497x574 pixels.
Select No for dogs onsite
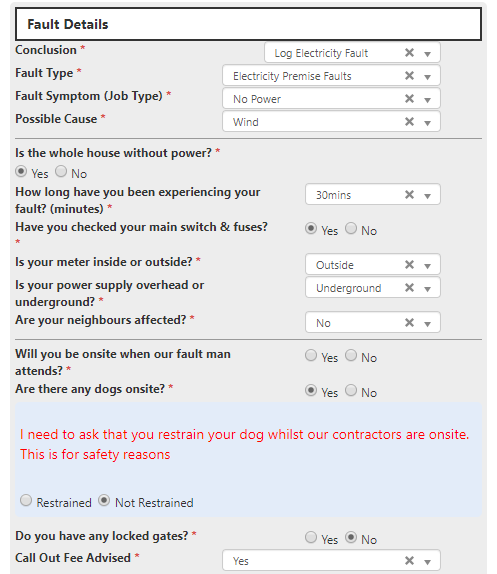click(351, 390)
